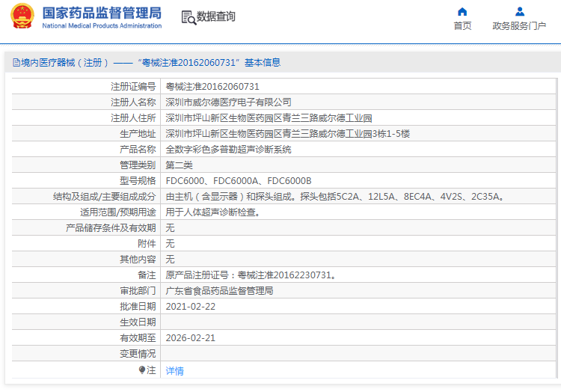Click the 注册人住所 address value
Screen dimensions: 561x392
pos(269,118)
